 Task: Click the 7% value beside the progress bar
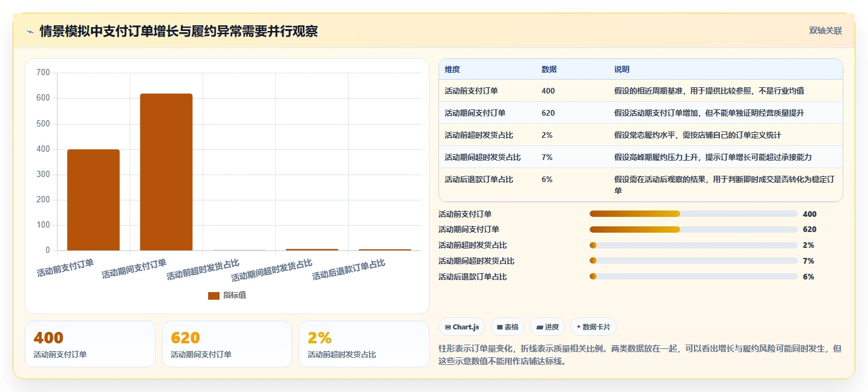[x=809, y=260]
